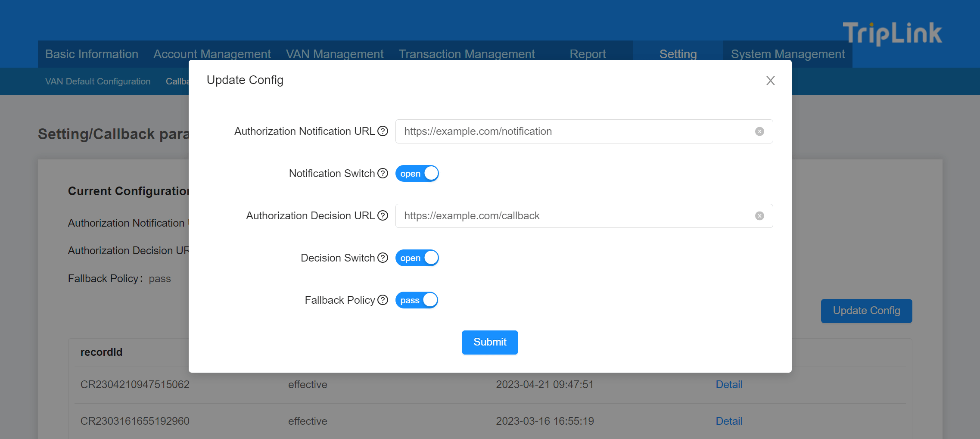
Task: Select VAN Default Configuration sub-tab
Action: click(98, 81)
